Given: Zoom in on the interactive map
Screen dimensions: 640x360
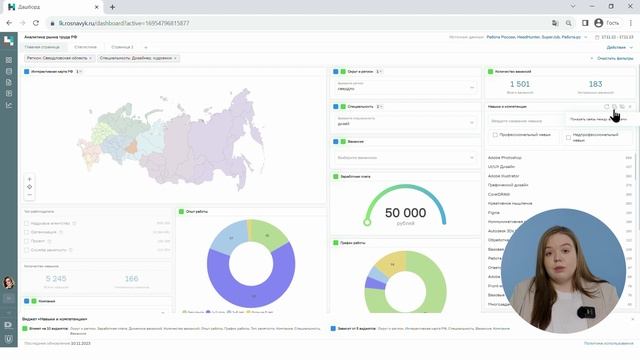Looking at the screenshot, I should [29, 179].
